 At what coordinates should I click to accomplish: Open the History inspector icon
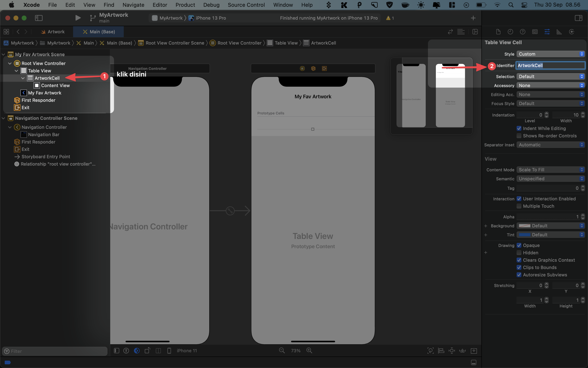click(510, 32)
